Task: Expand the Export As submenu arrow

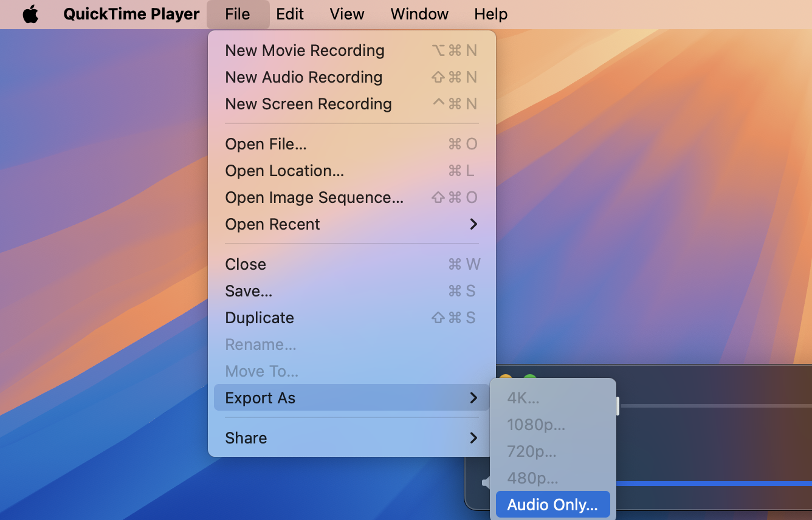Action: pyautogui.click(x=473, y=398)
